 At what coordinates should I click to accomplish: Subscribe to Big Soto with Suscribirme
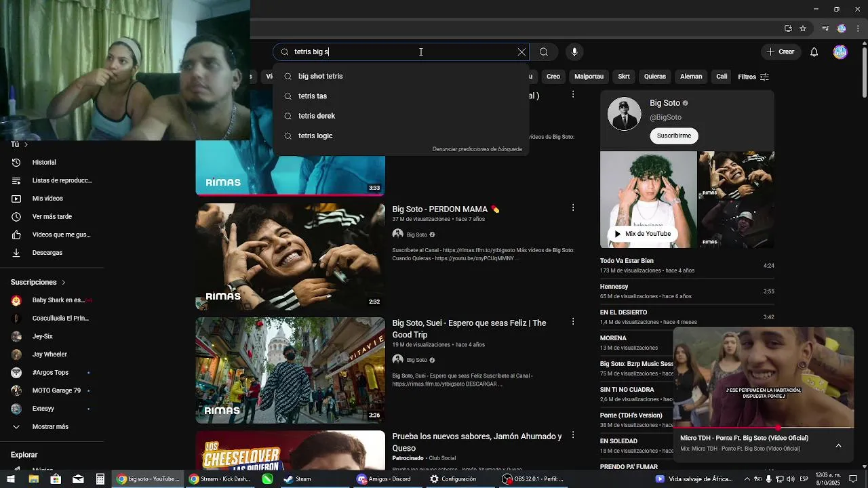coord(673,136)
